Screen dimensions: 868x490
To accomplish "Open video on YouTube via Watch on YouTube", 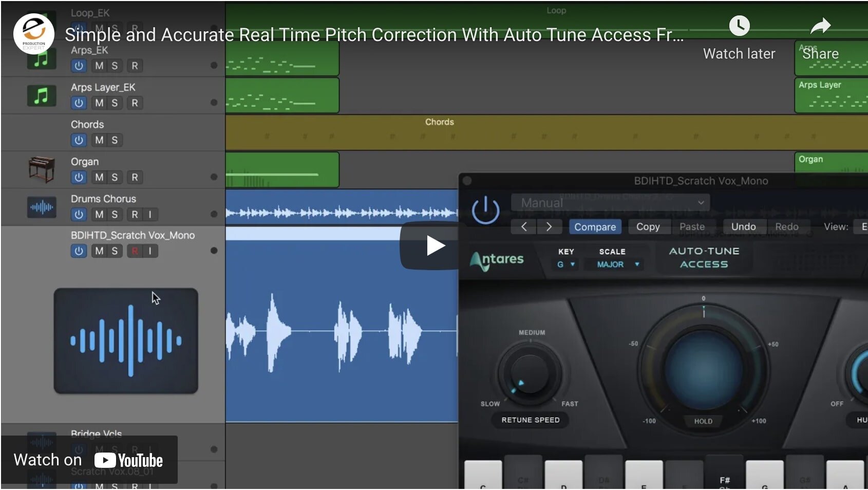I will pyautogui.click(x=89, y=460).
